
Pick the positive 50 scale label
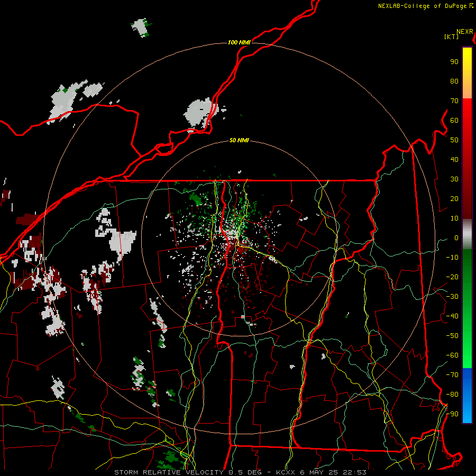pos(454,140)
